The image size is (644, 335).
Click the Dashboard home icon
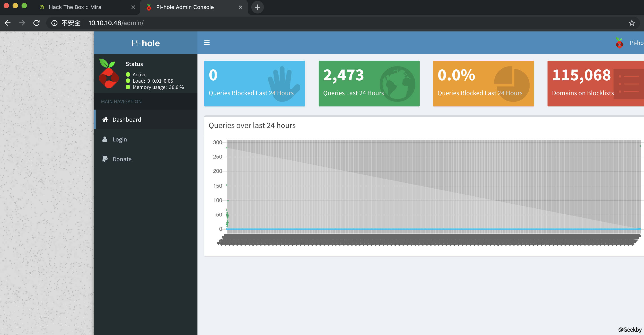coord(105,119)
